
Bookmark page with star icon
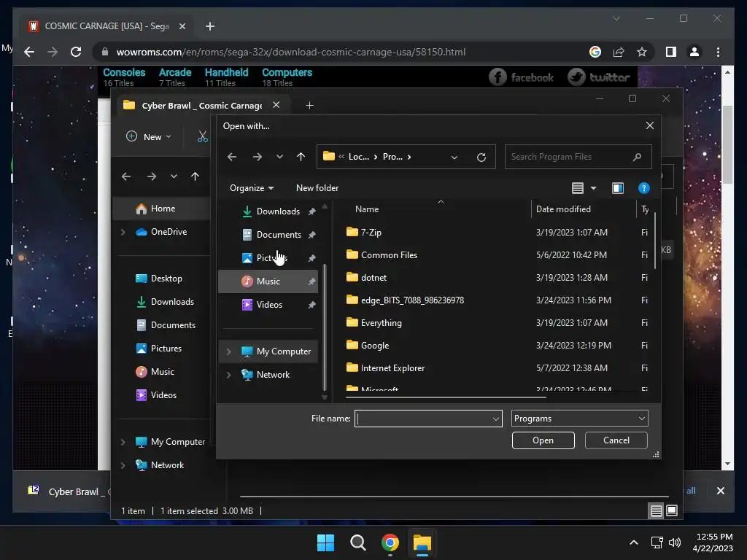click(x=642, y=52)
